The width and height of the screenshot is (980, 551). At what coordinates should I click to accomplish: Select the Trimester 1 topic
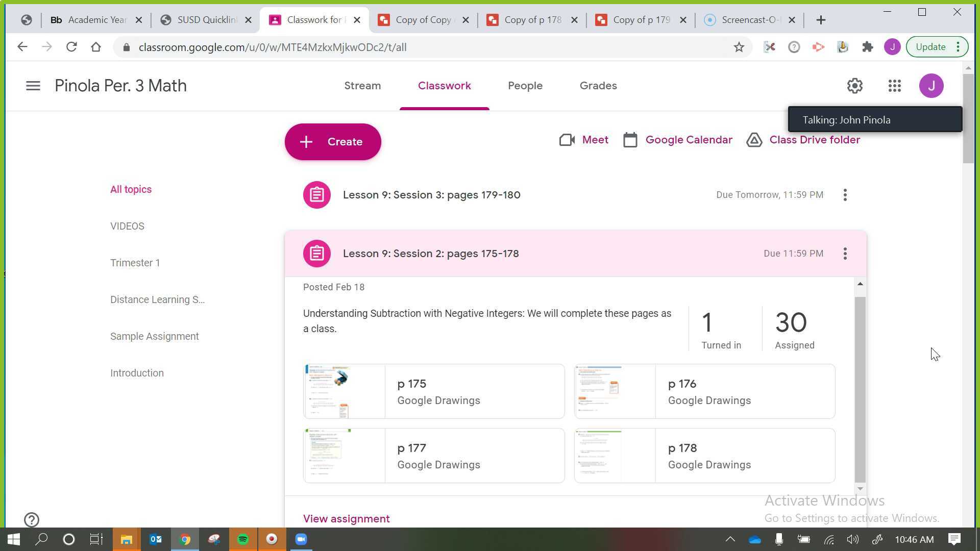tap(135, 263)
